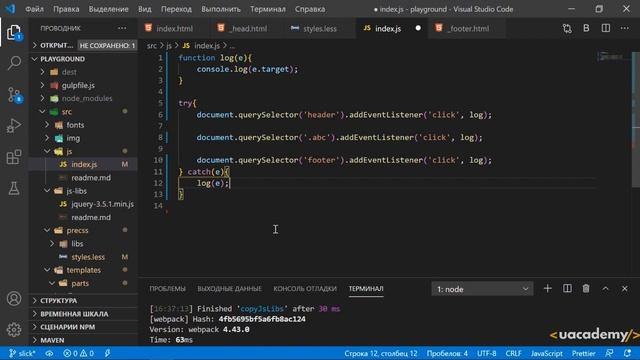
Task: Open feedback icon in status bar
Action: (609, 353)
